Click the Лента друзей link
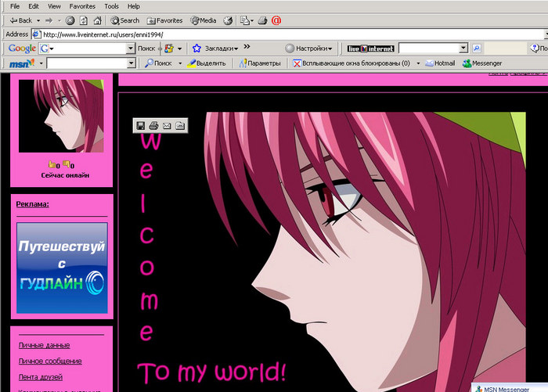 (x=41, y=377)
